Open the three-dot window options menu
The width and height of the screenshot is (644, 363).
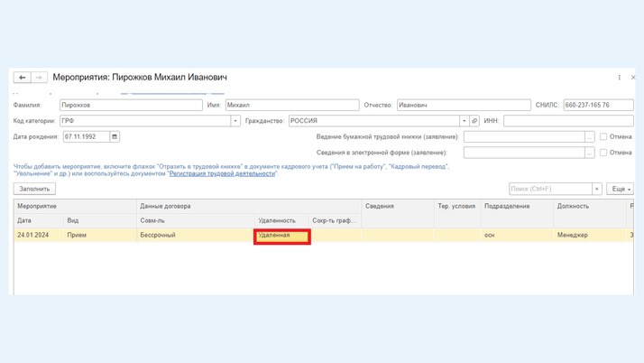tap(619, 78)
